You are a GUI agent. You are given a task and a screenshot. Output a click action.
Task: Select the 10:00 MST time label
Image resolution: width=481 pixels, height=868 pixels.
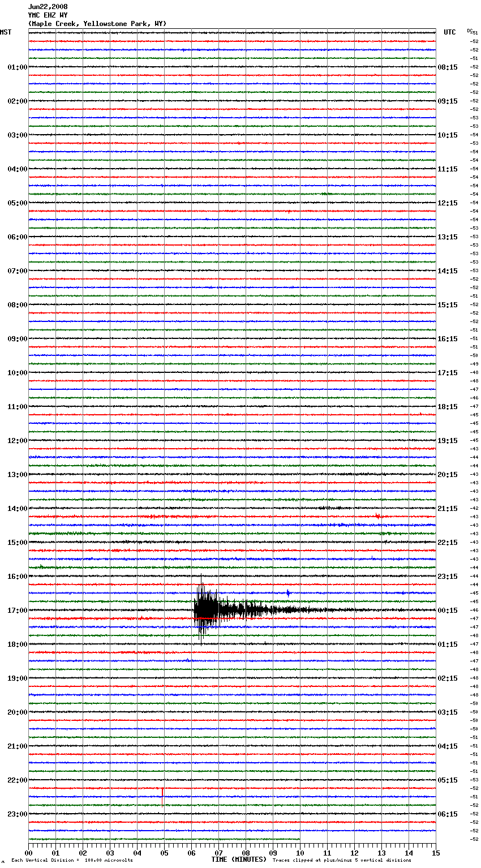tap(18, 373)
